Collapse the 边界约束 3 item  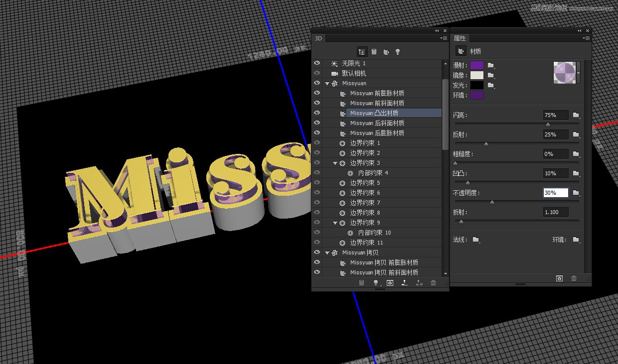[335, 163]
